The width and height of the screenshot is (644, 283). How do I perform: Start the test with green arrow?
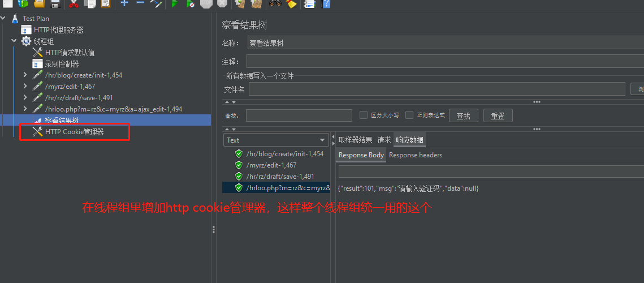[175, 3]
